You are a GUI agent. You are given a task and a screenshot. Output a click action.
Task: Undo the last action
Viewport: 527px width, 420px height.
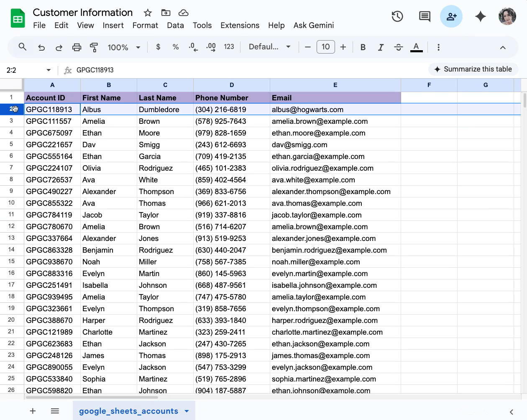coord(41,47)
